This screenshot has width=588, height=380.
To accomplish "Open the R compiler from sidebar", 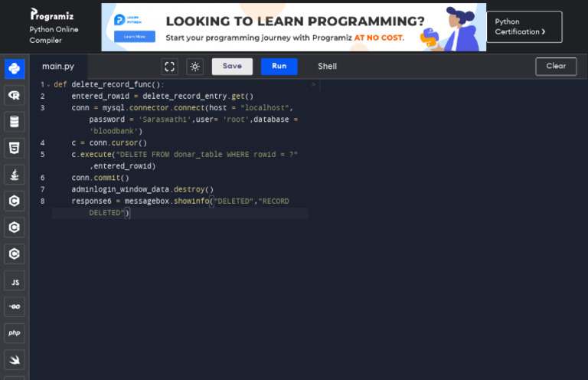I will [x=15, y=95].
